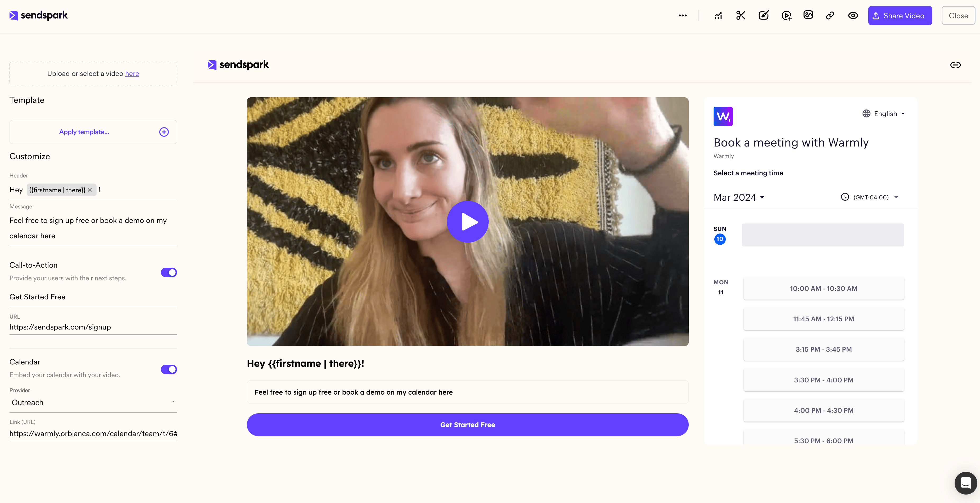Preview page with the eye icon

[853, 16]
